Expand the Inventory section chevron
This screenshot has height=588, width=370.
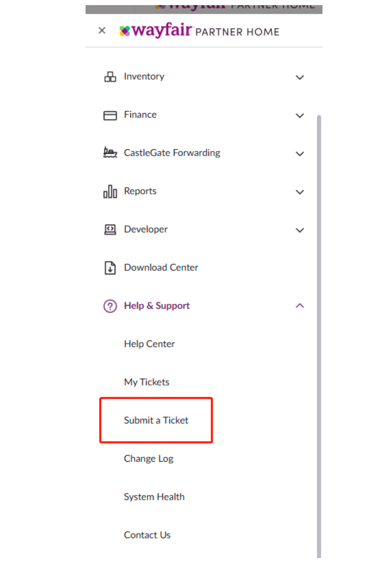(300, 77)
